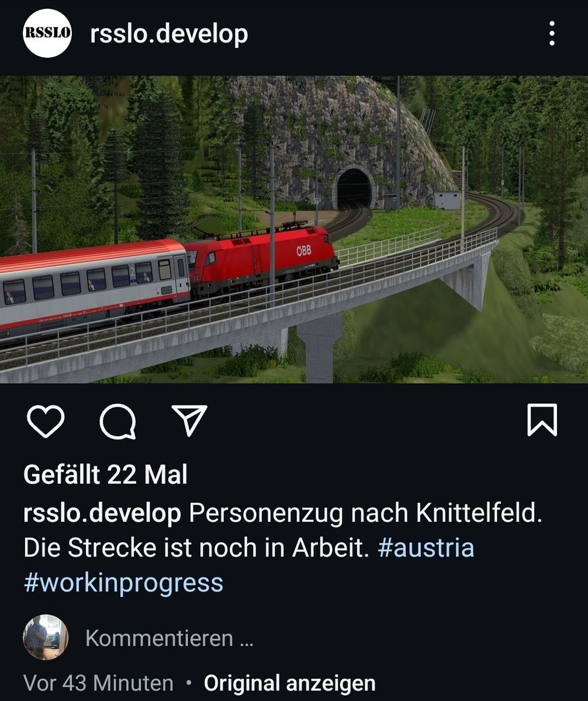
Task: Like the post with the heart icon
Action: (46, 421)
